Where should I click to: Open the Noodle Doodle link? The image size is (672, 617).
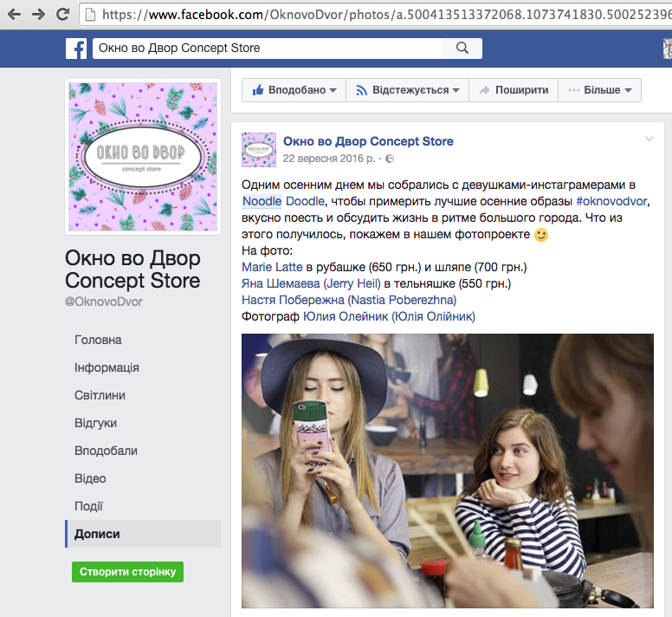[x=283, y=201]
